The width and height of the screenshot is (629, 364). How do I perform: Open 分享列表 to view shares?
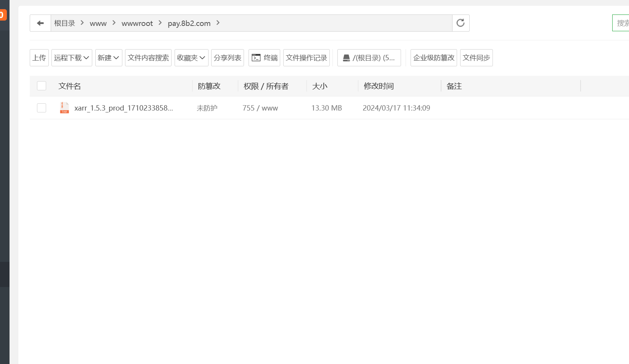click(227, 58)
